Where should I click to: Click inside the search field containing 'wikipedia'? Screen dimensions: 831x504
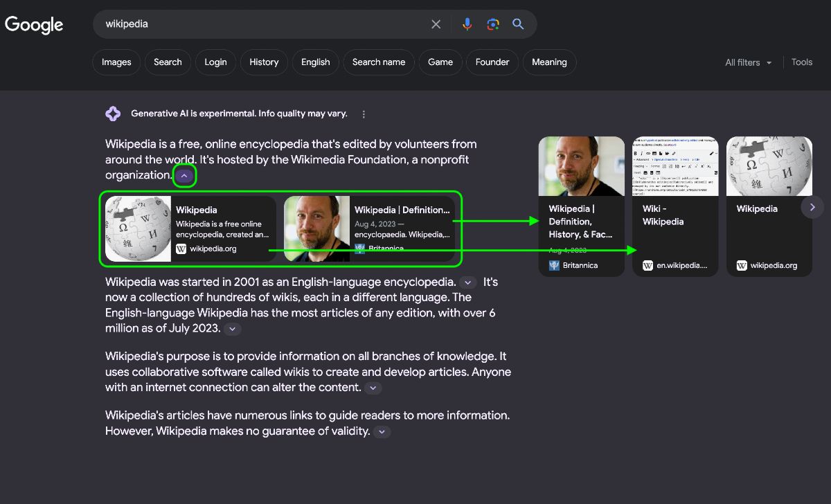tap(263, 24)
